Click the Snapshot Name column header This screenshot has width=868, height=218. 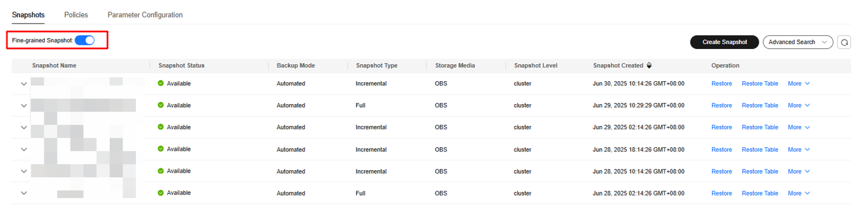click(54, 65)
